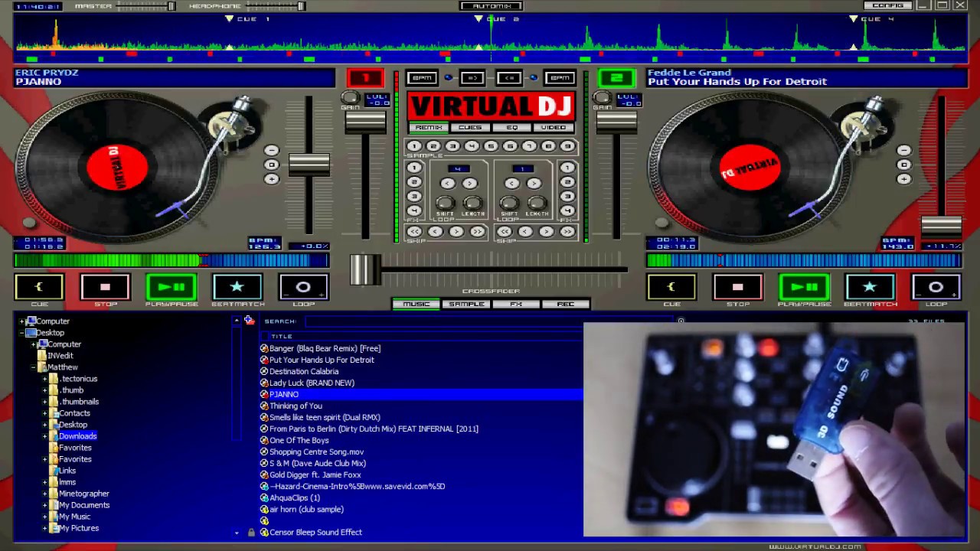The width and height of the screenshot is (980, 551).
Task: Trigger sample slot 1
Action: coord(414,146)
